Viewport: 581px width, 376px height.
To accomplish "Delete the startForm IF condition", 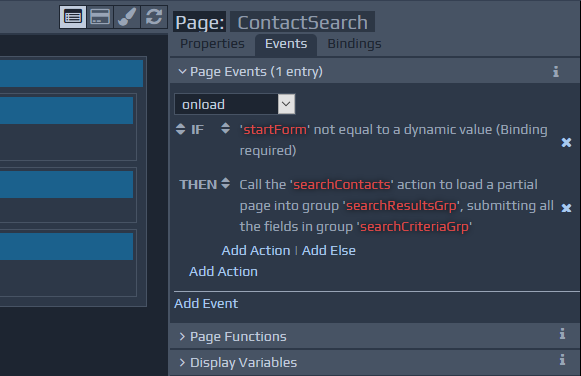I will (566, 142).
